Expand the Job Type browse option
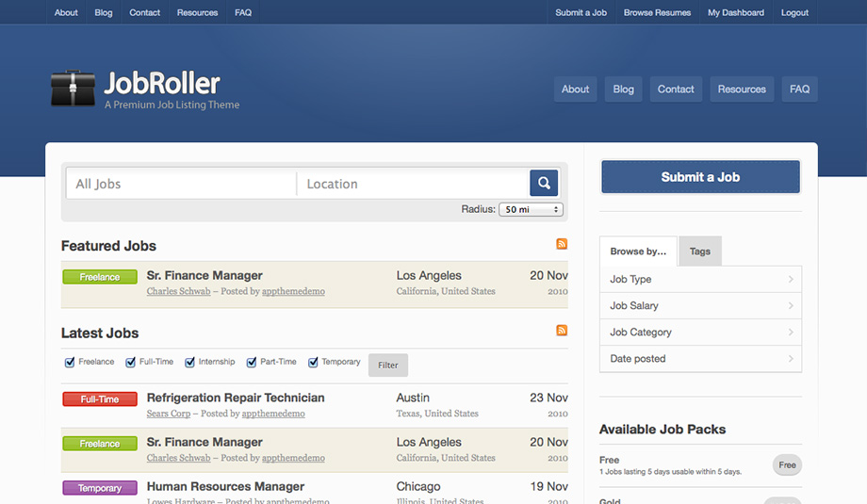Viewport: 867px width, 504px height. 700,279
